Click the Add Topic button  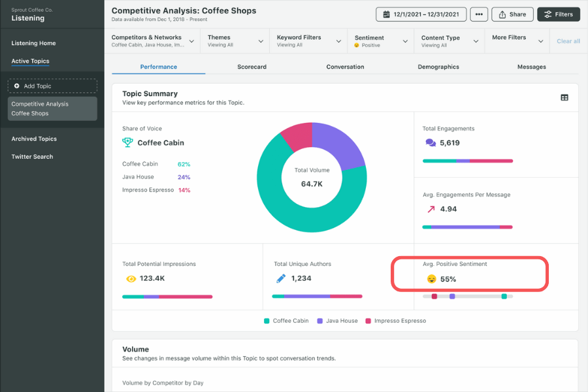(52, 86)
